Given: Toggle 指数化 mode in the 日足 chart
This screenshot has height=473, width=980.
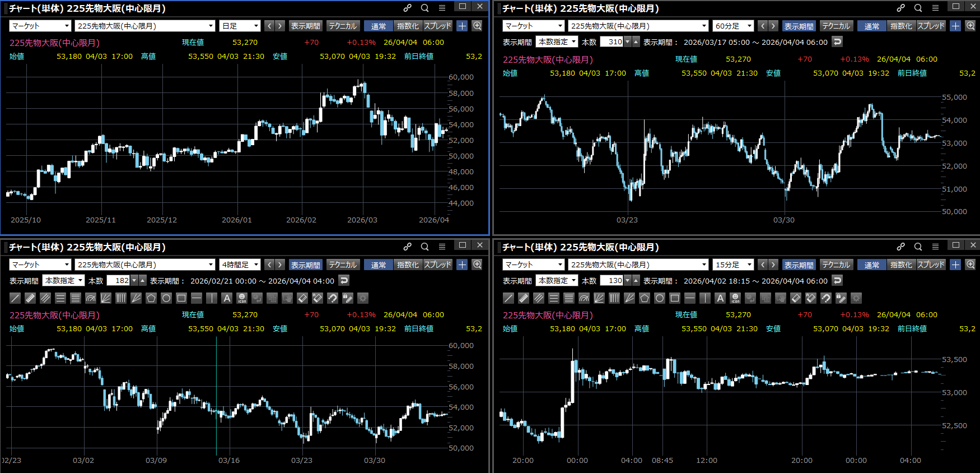Looking at the screenshot, I should [407, 26].
